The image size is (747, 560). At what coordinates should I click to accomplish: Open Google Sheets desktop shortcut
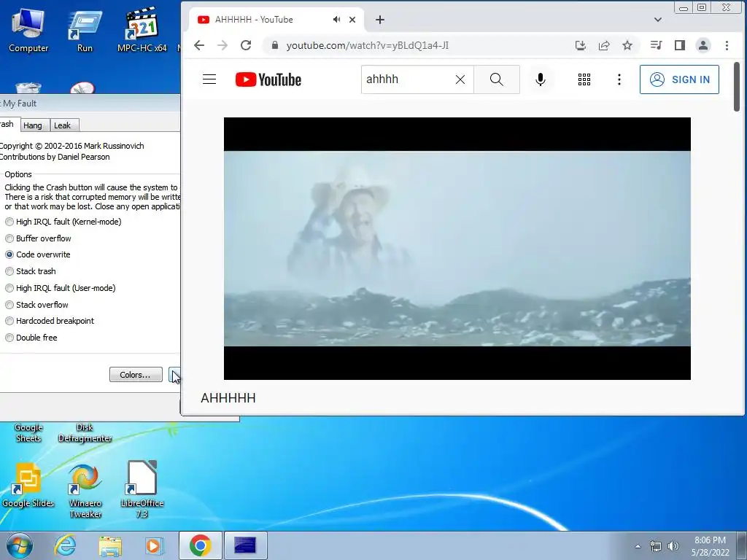pos(28,433)
